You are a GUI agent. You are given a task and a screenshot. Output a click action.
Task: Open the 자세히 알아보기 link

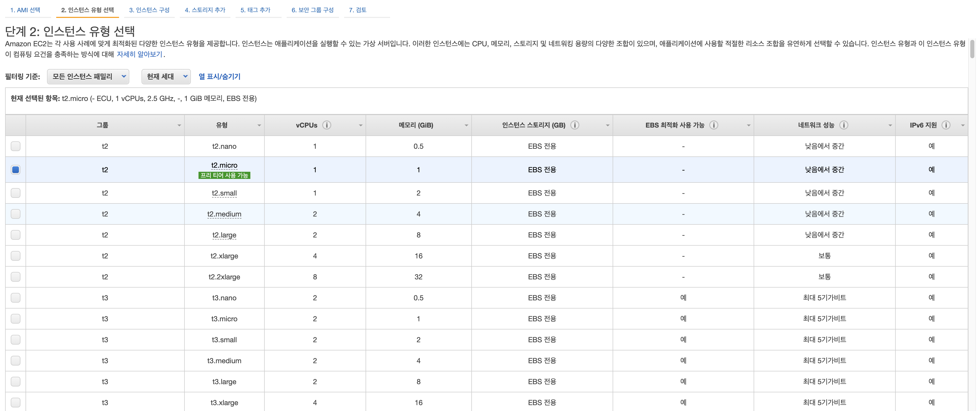tap(140, 54)
